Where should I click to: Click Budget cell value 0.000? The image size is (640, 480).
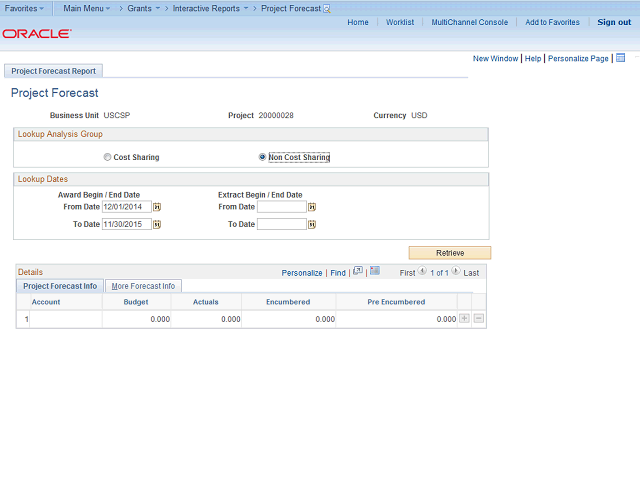pyautogui.click(x=160, y=319)
